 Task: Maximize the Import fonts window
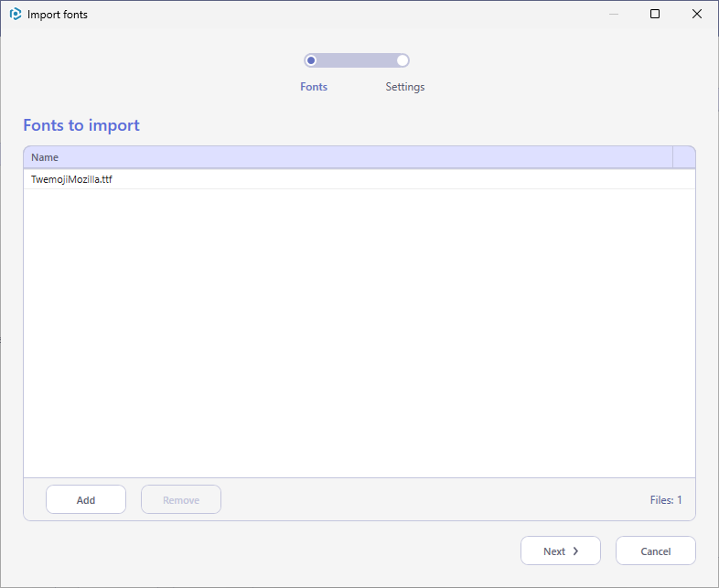click(655, 14)
